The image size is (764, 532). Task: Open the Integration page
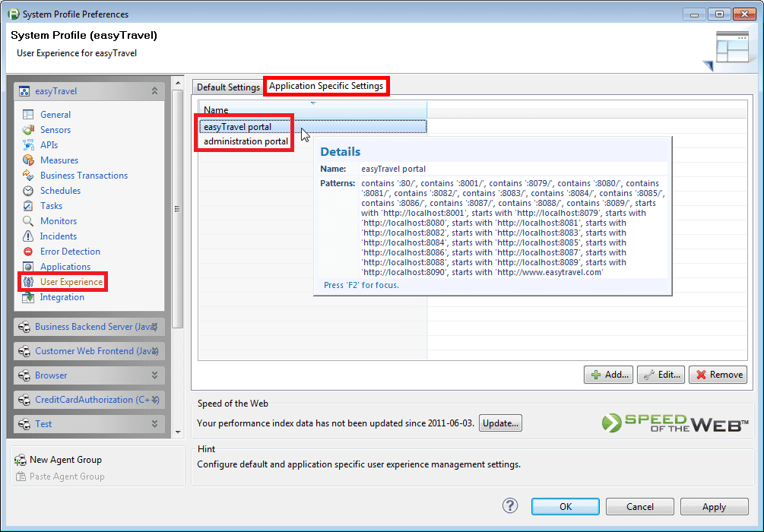(62, 297)
